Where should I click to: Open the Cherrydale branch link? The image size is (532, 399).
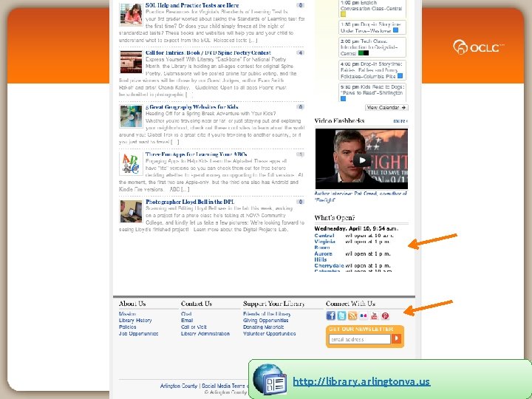pos(329,266)
